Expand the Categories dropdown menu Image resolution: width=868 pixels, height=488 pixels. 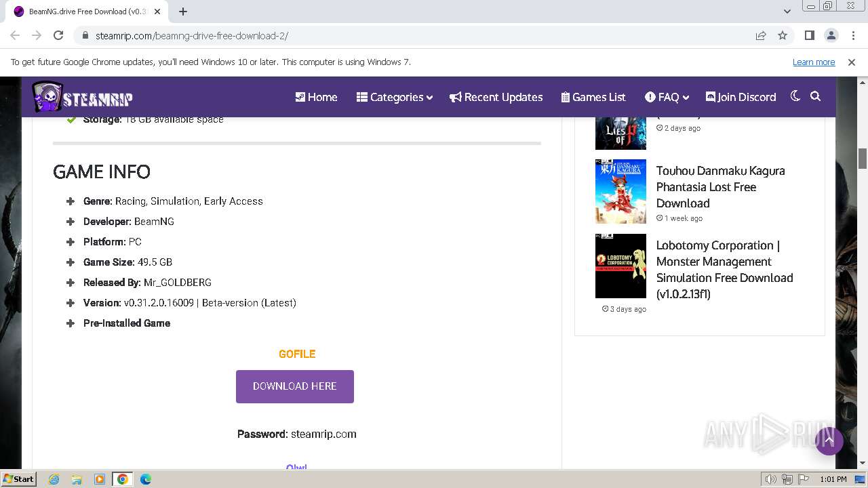pos(395,97)
